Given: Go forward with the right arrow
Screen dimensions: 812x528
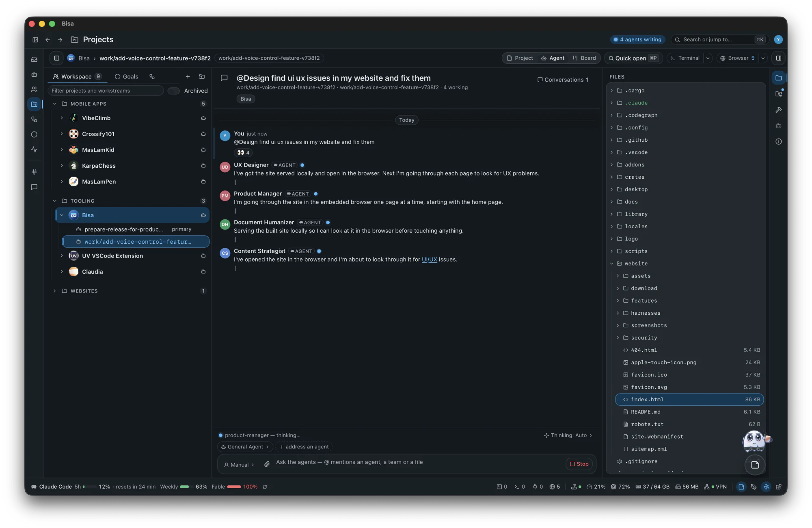Looking at the screenshot, I should pyautogui.click(x=60, y=39).
